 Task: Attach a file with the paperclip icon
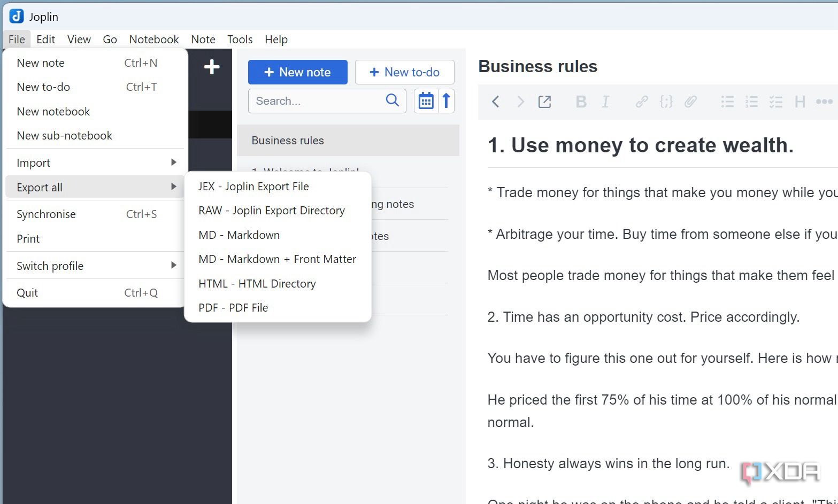[x=690, y=102]
